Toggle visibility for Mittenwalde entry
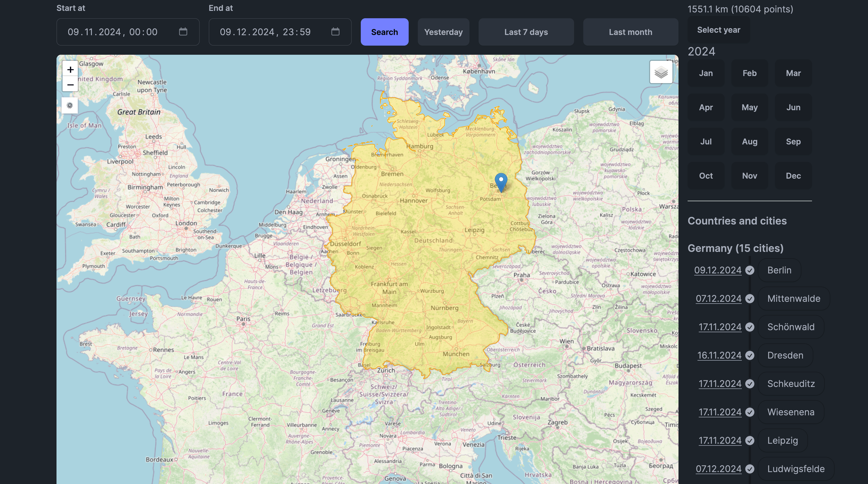868x484 pixels. [749, 299]
